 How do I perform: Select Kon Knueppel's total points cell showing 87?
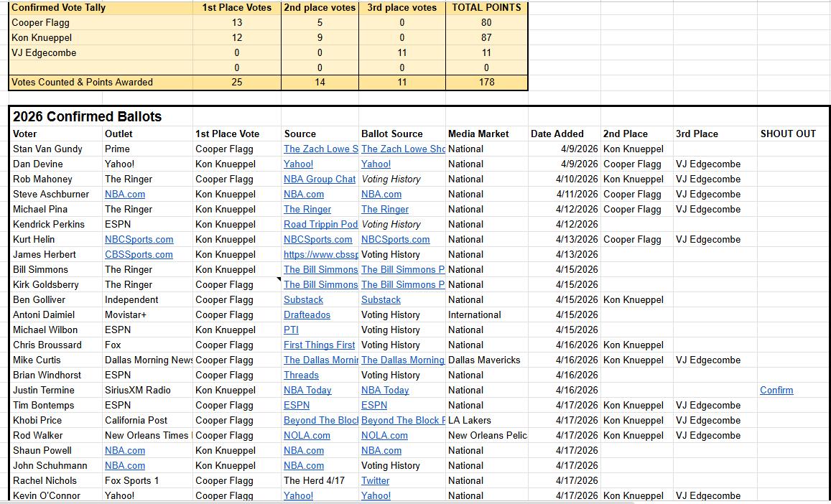coord(486,37)
